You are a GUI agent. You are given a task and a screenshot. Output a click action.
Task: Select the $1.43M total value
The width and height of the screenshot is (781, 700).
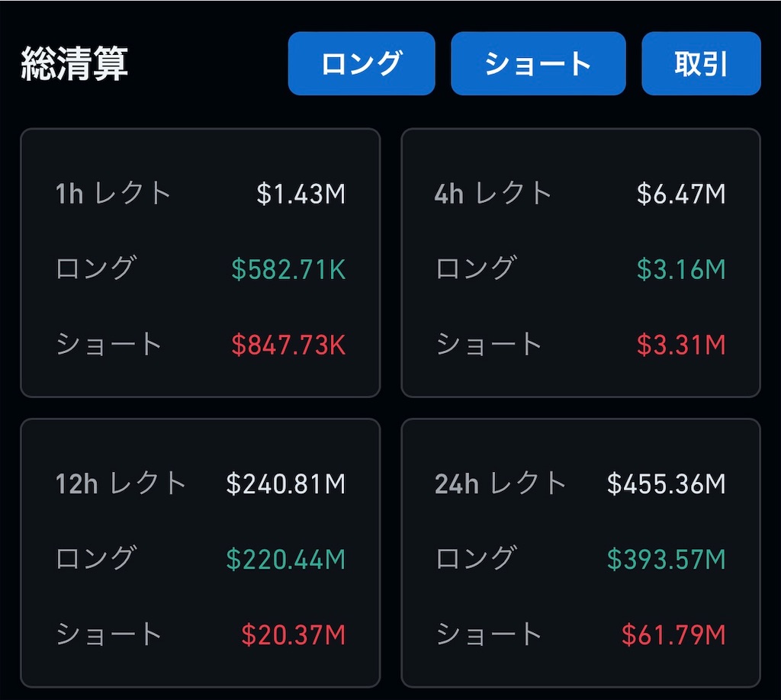pyautogui.click(x=301, y=194)
